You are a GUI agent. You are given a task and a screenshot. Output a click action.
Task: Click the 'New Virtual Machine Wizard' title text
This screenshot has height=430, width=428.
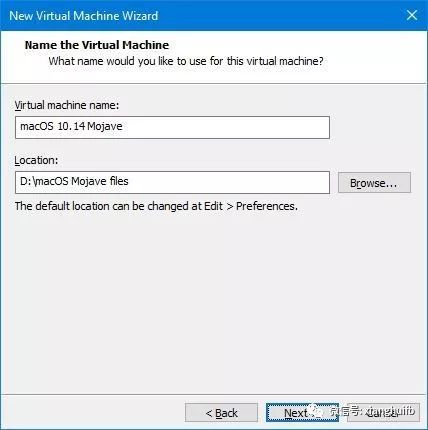coord(84,16)
